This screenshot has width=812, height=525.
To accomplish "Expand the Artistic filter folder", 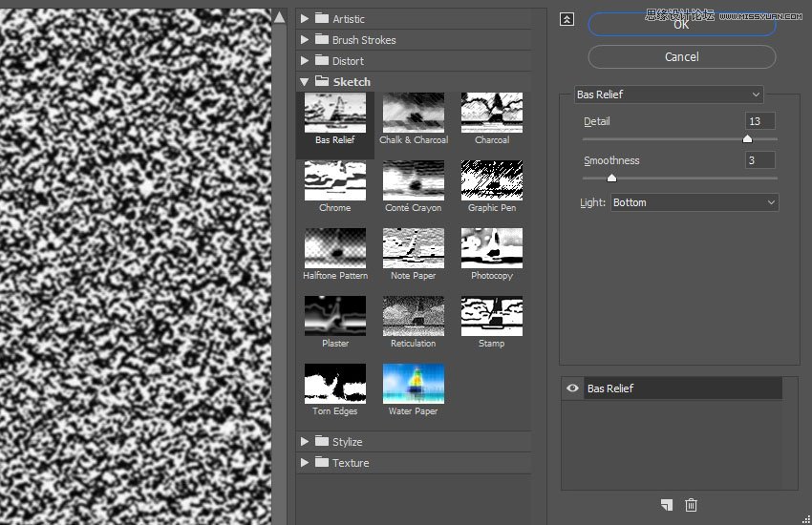I will tap(305, 18).
